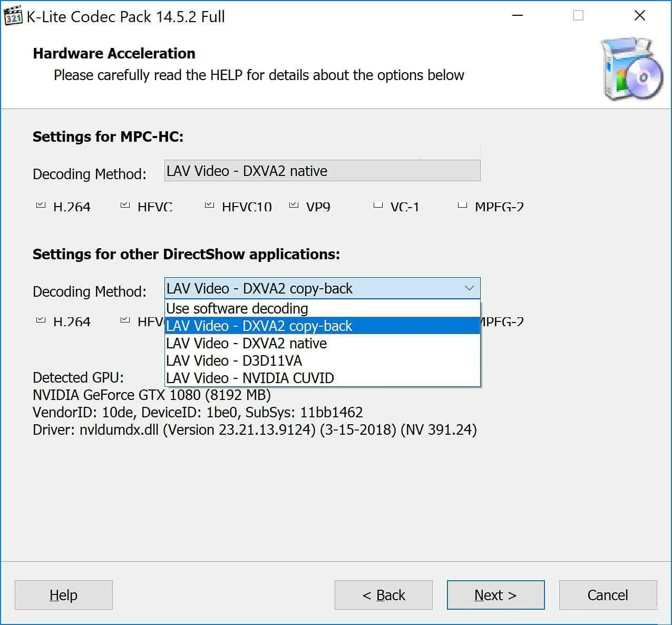The image size is (672, 625).
Task: Click the codec pack installer box icon
Action: 632,69
